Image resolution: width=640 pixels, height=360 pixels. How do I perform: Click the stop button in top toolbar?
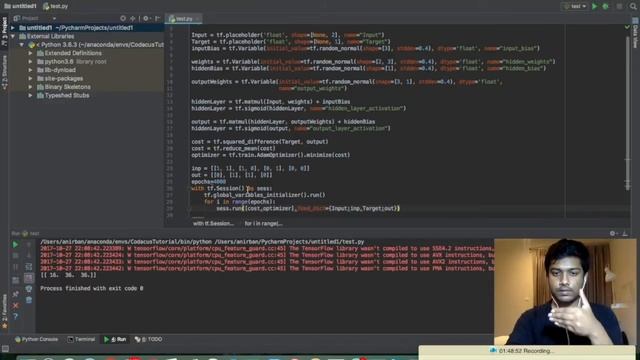(620, 6)
